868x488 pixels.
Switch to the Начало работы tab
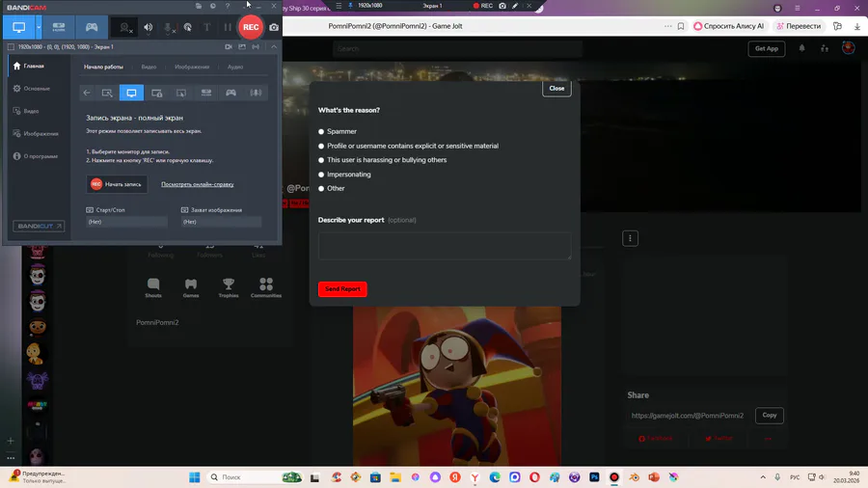[103, 67]
